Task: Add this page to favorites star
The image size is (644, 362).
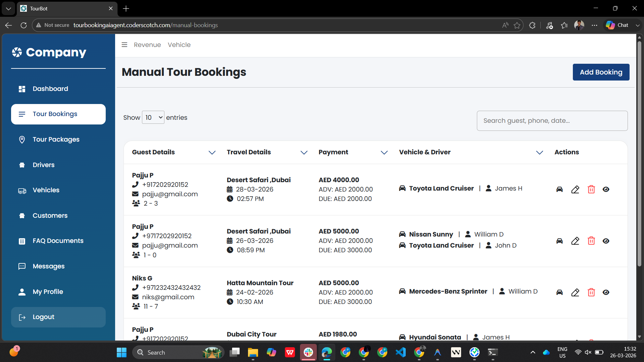Action: click(517, 25)
